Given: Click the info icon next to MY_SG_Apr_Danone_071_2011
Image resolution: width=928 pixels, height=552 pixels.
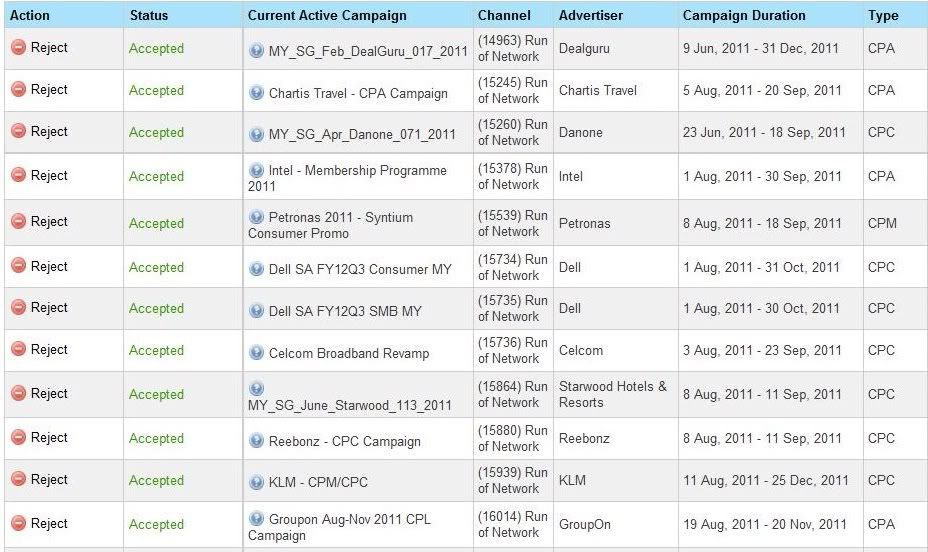Looking at the screenshot, I should [256, 134].
